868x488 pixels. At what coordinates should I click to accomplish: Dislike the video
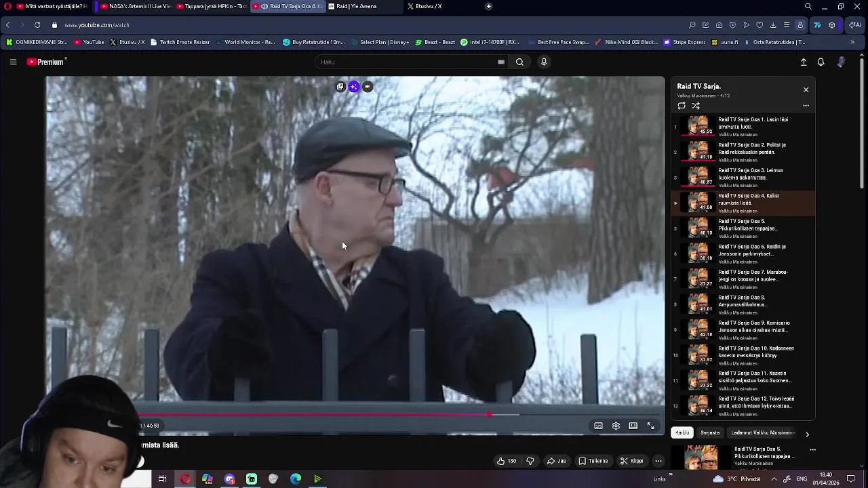pos(530,461)
